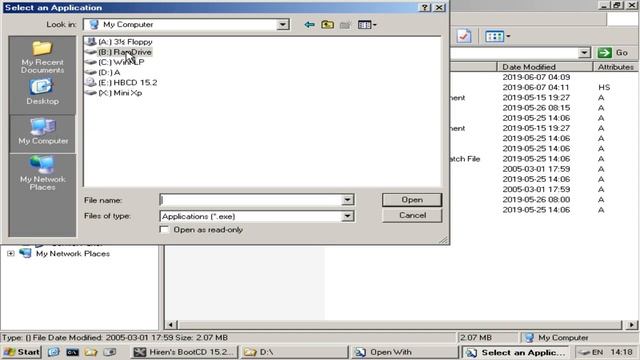Expand the Files of type dropdown
This screenshot has width=640, height=360.
(347, 216)
